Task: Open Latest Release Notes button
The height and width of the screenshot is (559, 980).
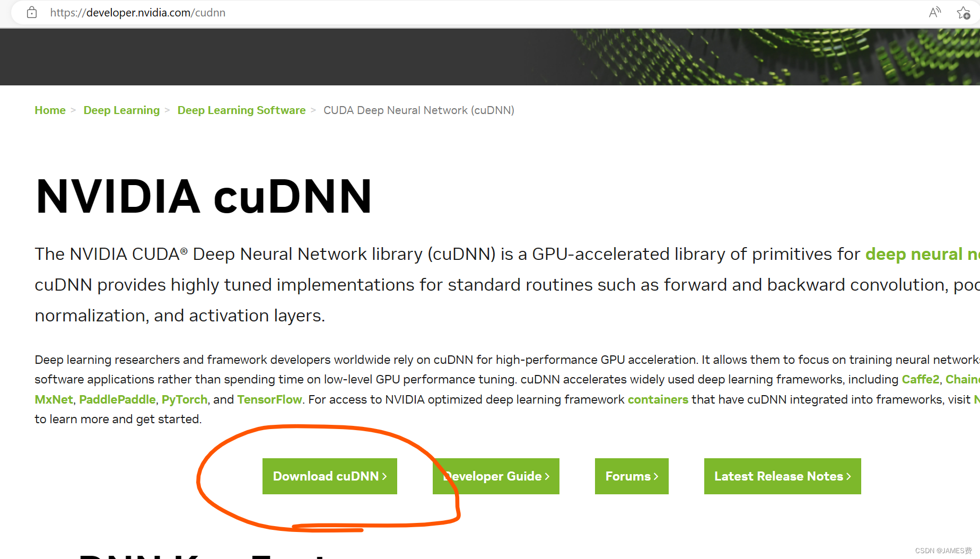Action: point(783,476)
